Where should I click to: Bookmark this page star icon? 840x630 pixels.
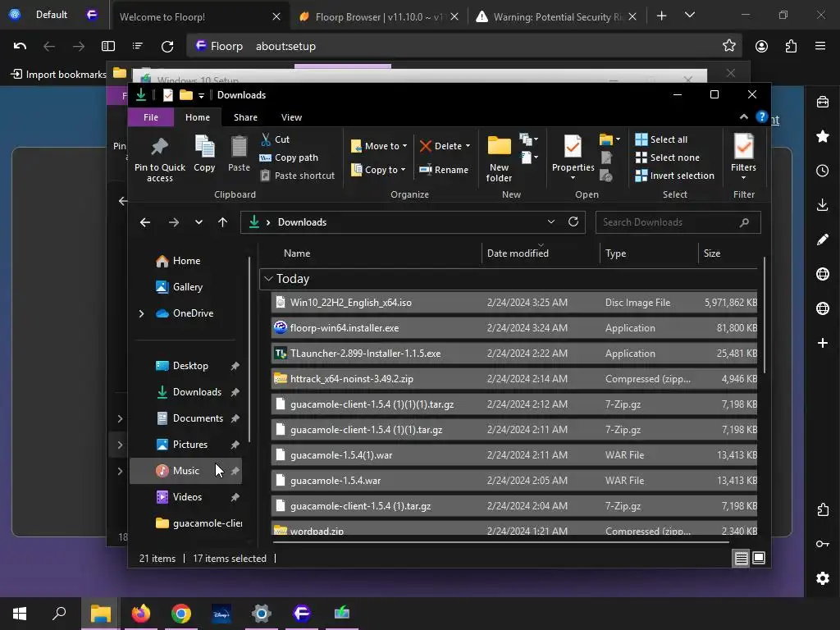[x=728, y=46]
